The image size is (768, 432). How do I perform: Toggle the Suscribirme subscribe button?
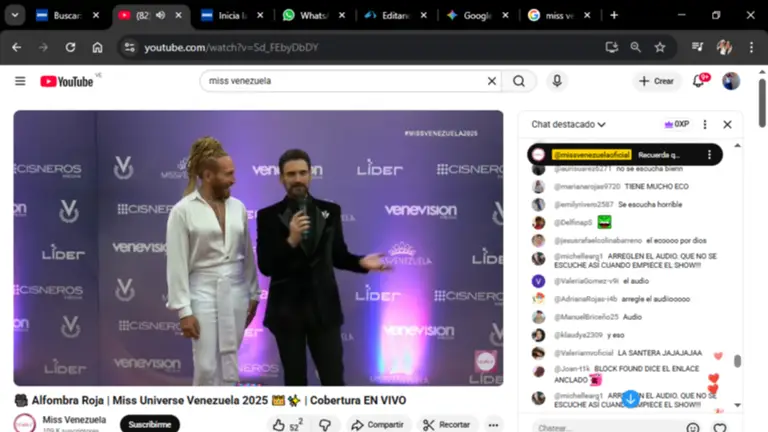coord(150,424)
